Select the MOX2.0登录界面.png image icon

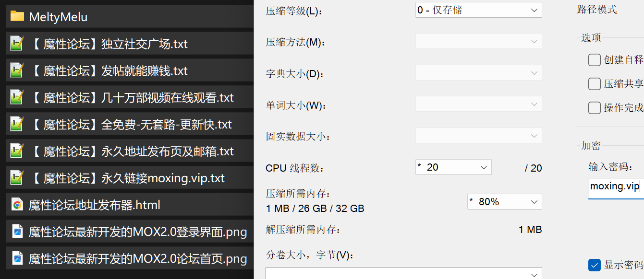pyautogui.click(x=17, y=232)
